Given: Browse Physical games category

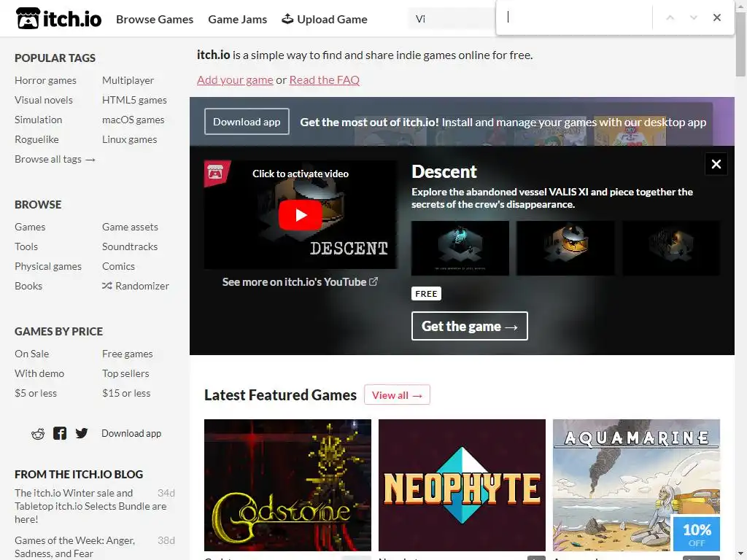Looking at the screenshot, I should click(x=47, y=266).
